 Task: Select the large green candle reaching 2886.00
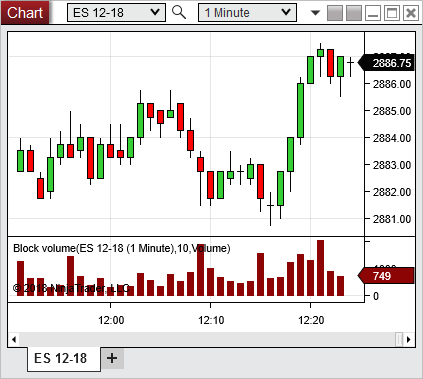pyautogui.click(x=300, y=110)
